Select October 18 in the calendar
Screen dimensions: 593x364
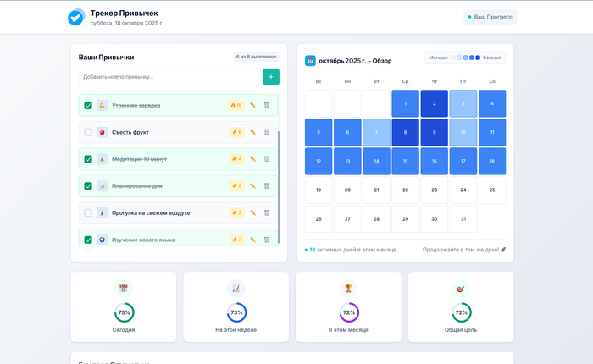click(x=492, y=161)
